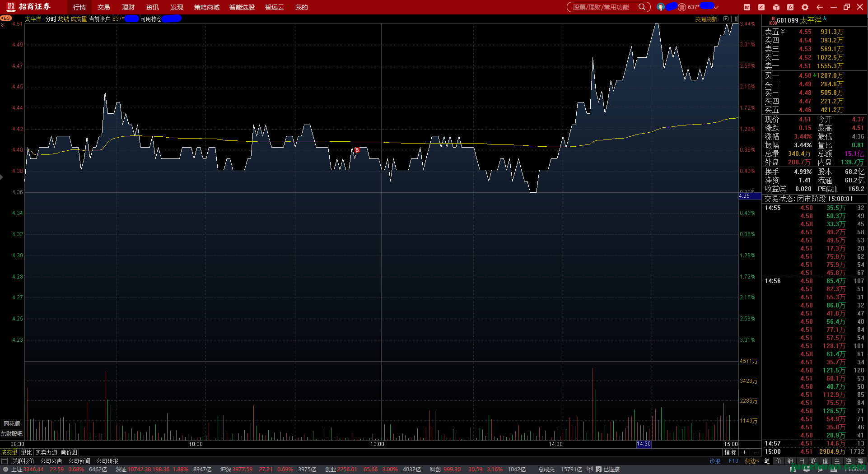Viewport: 868px width, 474px height.
Task: Zoom in chart with plus button
Action: coord(744,452)
